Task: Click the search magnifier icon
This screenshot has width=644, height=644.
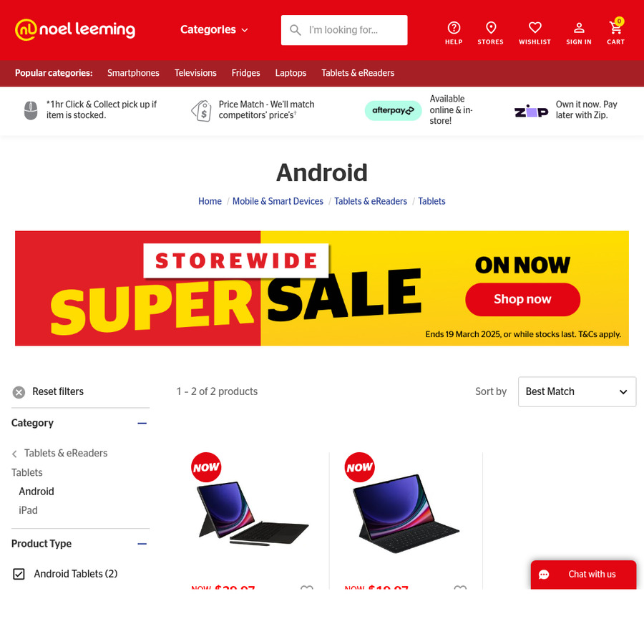Action: coord(295,30)
